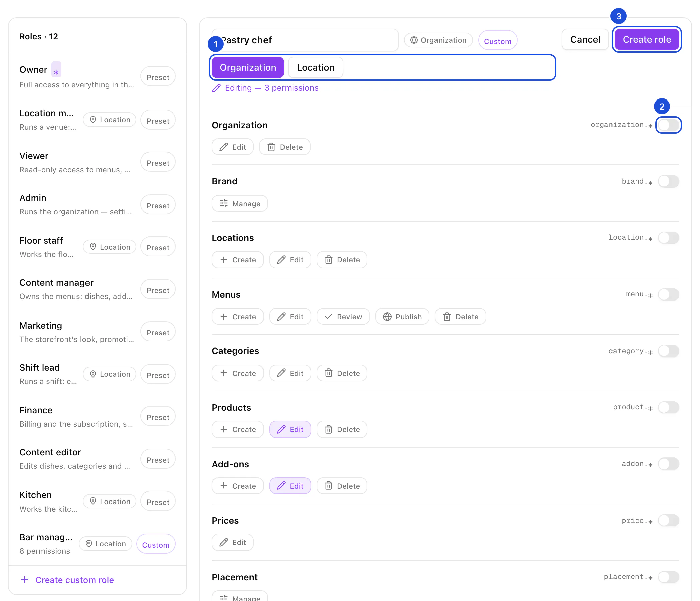Toggle the organization.* switch

pos(668,125)
